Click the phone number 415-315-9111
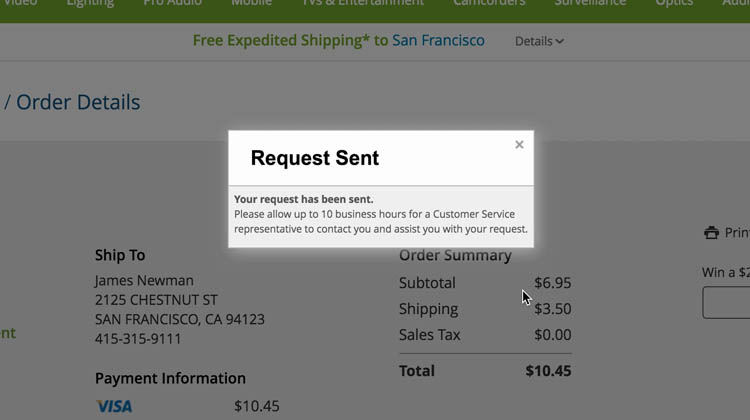750x420 pixels. point(138,339)
